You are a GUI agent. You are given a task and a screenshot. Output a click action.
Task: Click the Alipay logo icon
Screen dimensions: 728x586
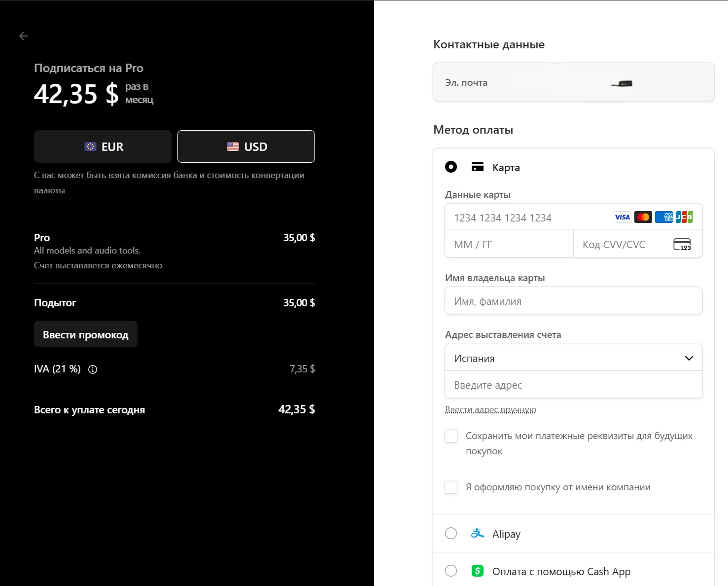coord(477,533)
